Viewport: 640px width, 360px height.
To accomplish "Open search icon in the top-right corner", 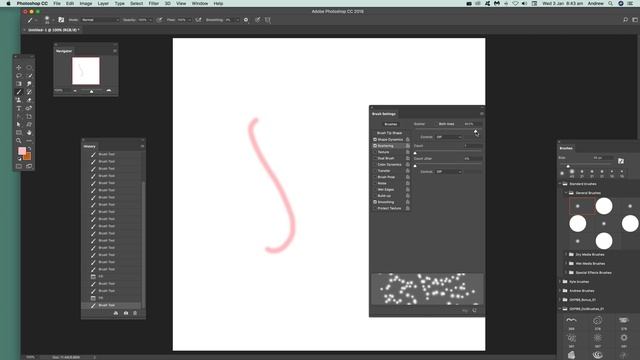I will click(625, 20).
